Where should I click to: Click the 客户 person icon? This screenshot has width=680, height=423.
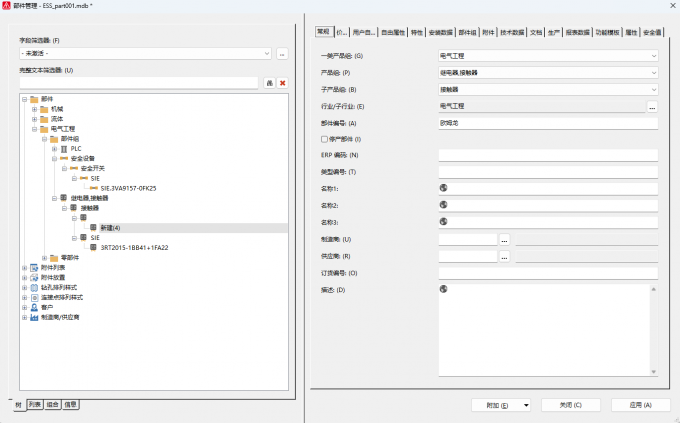[x=34, y=308]
